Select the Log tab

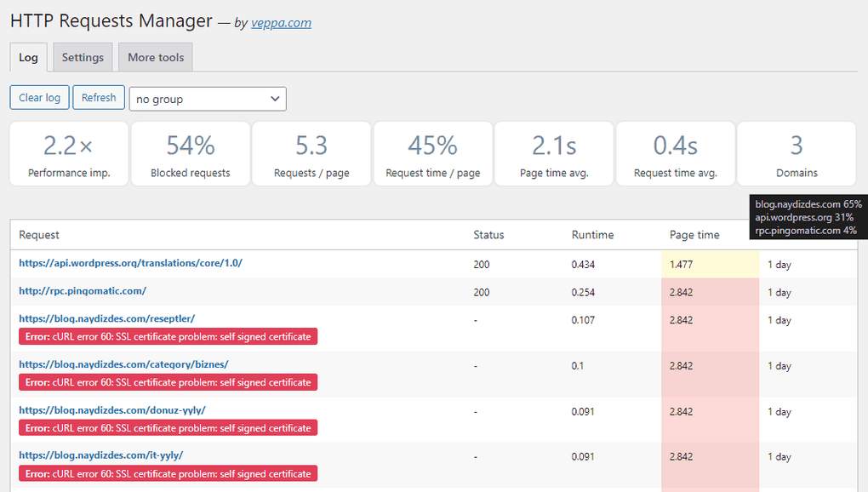tap(28, 57)
